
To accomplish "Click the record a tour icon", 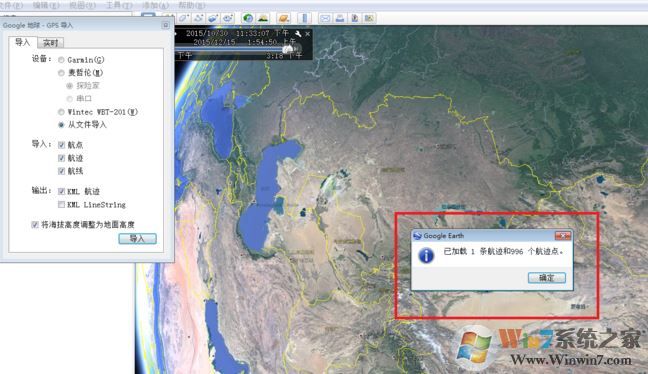I will click(x=228, y=18).
